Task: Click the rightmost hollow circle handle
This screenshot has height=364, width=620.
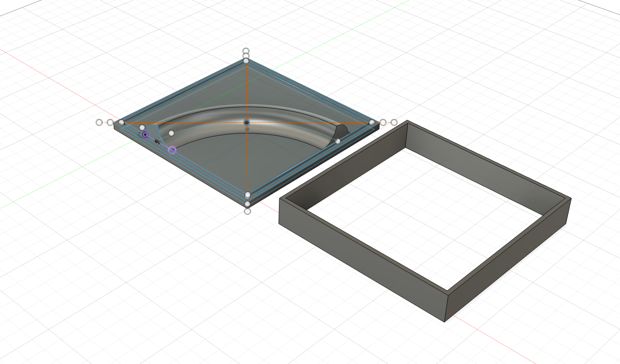Action: point(394,122)
